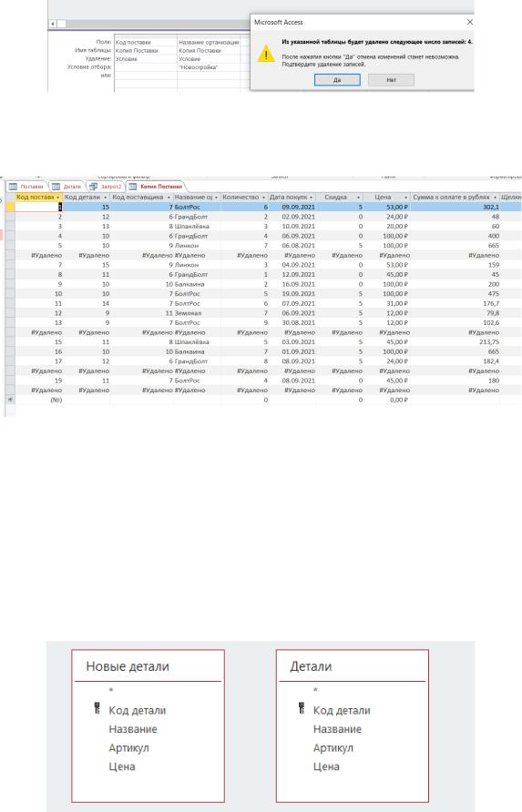Click the query grid left scroll arrow
This screenshot has width=522, height=812.
pos(53,24)
